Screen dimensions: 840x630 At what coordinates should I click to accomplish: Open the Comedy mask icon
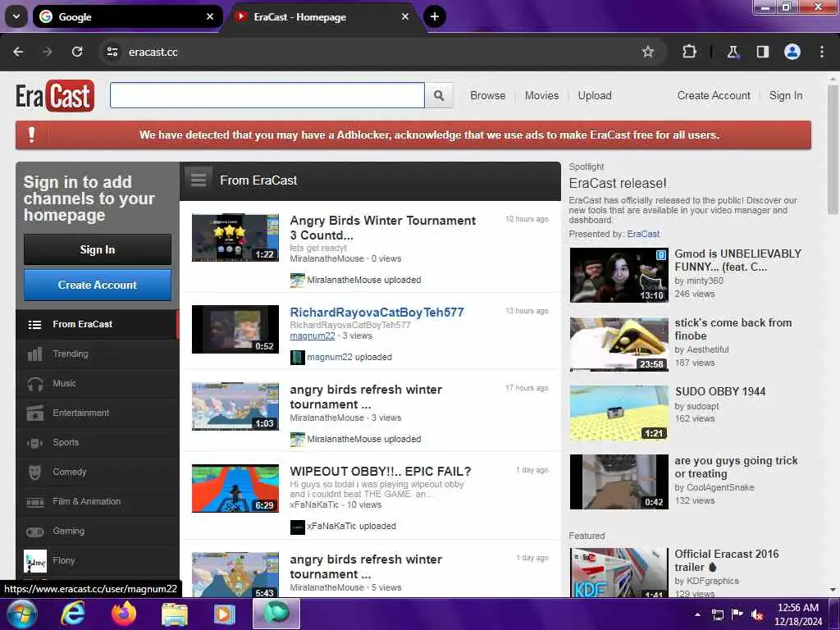[34, 472]
